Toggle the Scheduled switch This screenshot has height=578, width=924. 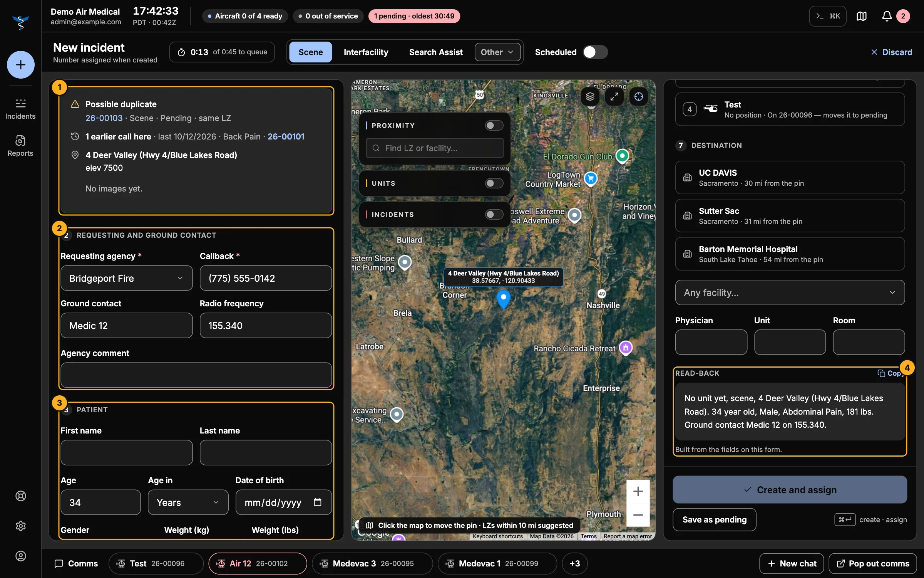point(595,52)
